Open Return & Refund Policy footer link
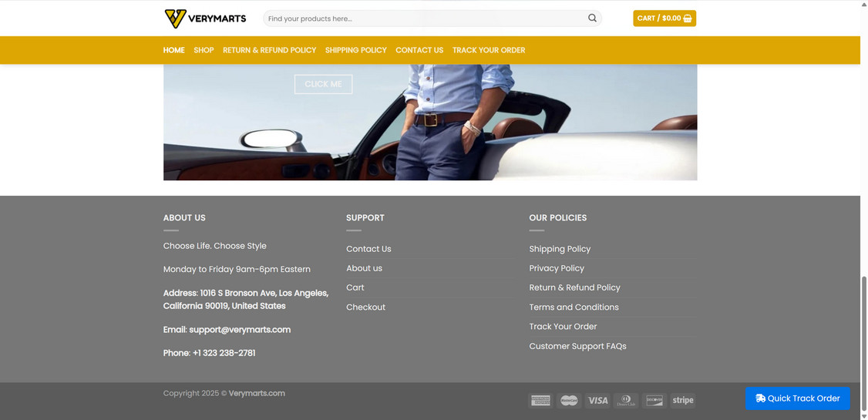 (x=574, y=287)
